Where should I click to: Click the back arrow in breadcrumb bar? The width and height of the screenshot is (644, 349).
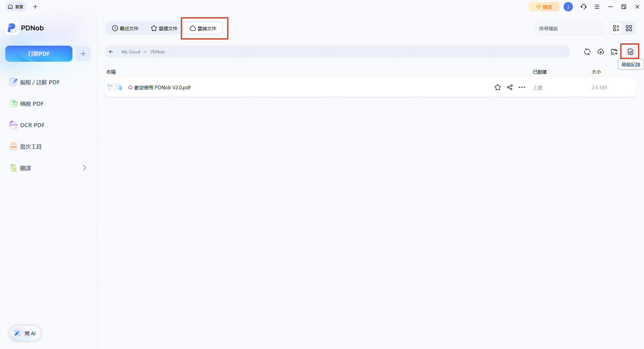pyautogui.click(x=111, y=52)
